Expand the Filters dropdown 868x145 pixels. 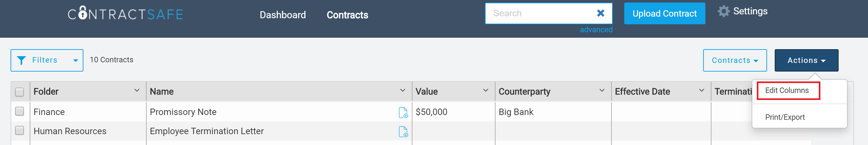point(47,60)
